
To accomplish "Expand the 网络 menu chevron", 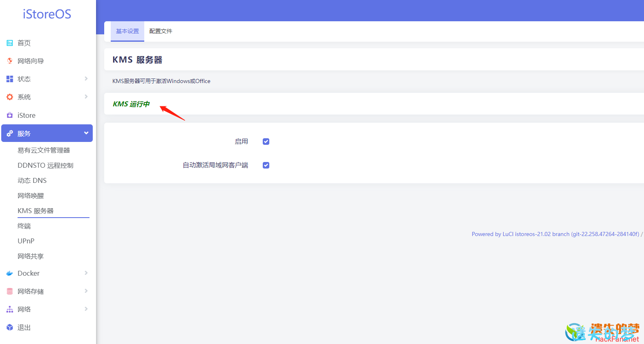I will pyautogui.click(x=86, y=309).
